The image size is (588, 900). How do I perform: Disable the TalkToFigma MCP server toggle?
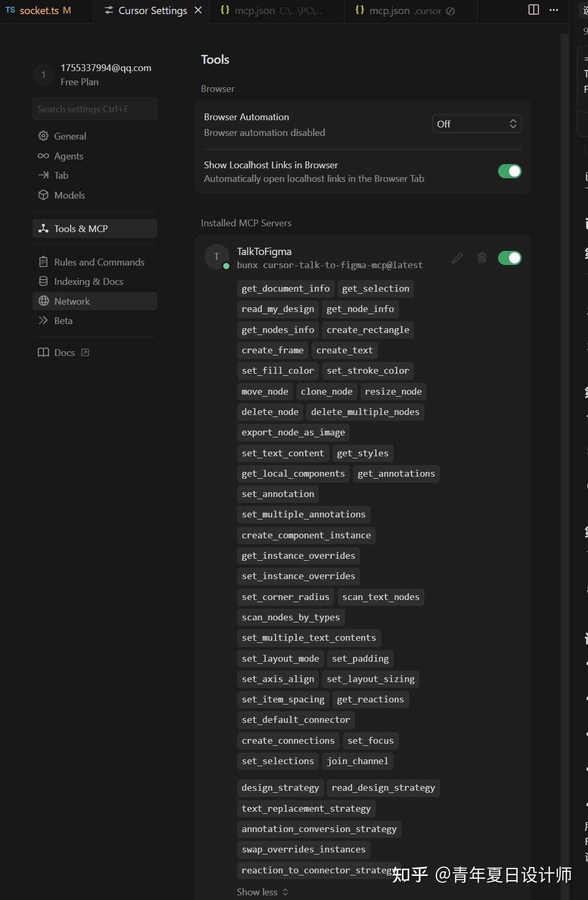tap(510, 258)
